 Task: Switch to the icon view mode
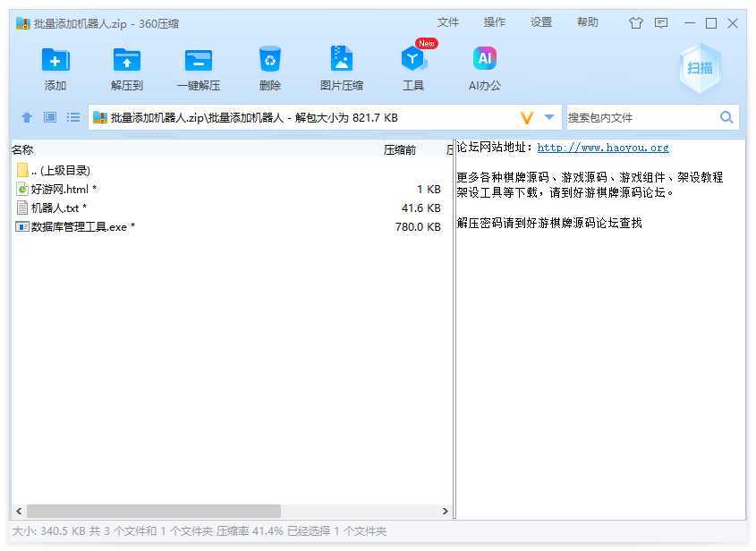(x=50, y=117)
